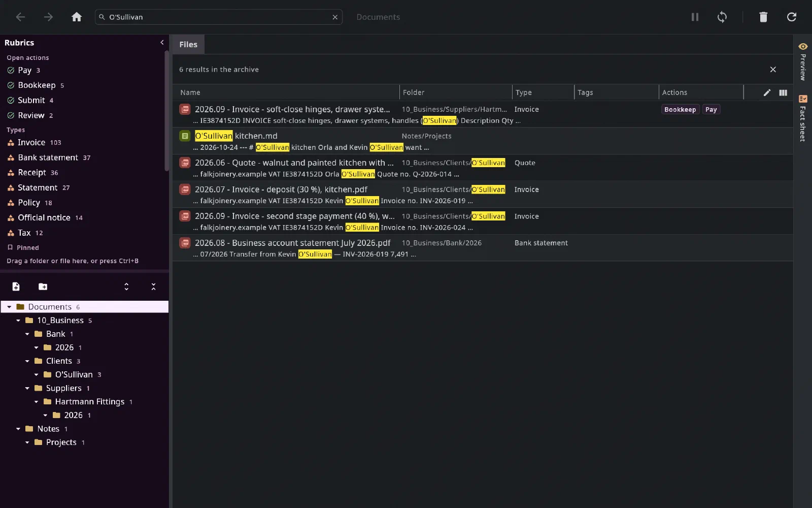Image resolution: width=812 pixels, height=508 pixels.
Task: Select the O'Sullivan client folder
Action: tap(74, 375)
